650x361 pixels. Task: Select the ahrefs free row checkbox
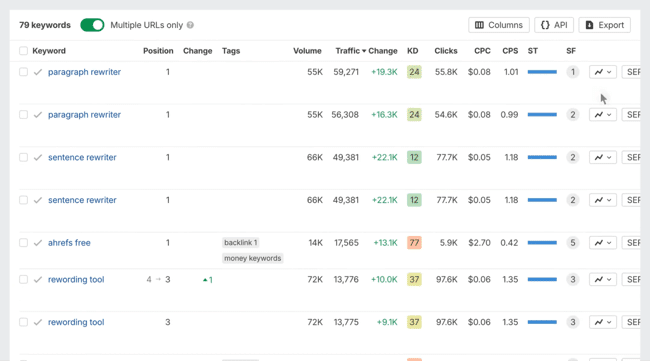point(23,243)
